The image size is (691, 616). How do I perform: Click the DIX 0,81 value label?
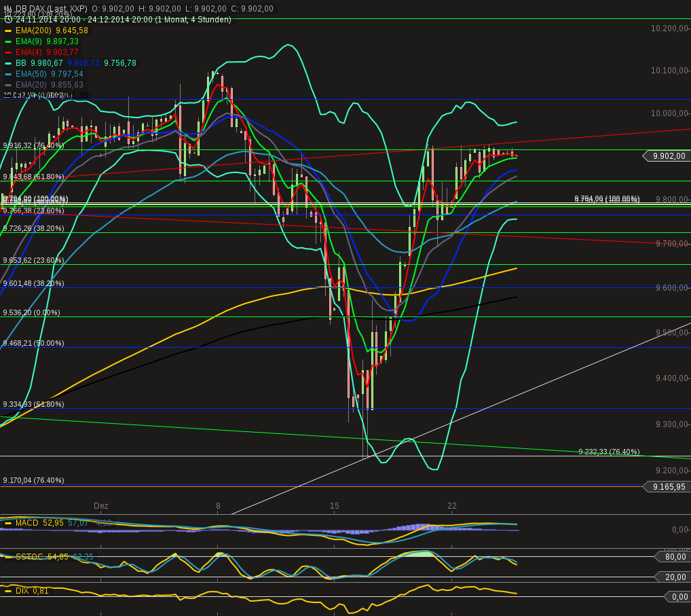pyautogui.click(x=32, y=591)
